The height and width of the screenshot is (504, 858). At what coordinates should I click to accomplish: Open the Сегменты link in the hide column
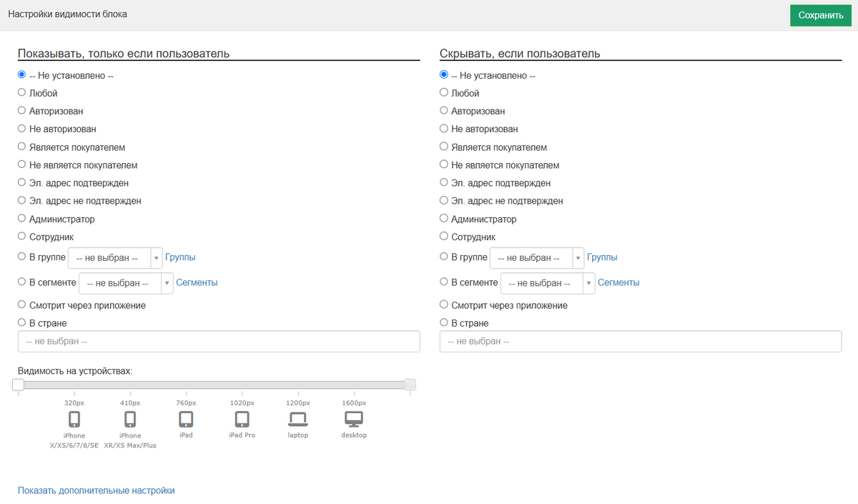(x=618, y=282)
